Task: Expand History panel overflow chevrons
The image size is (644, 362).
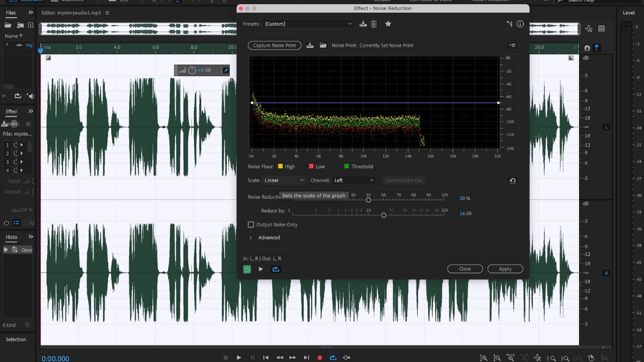Action: [31, 237]
